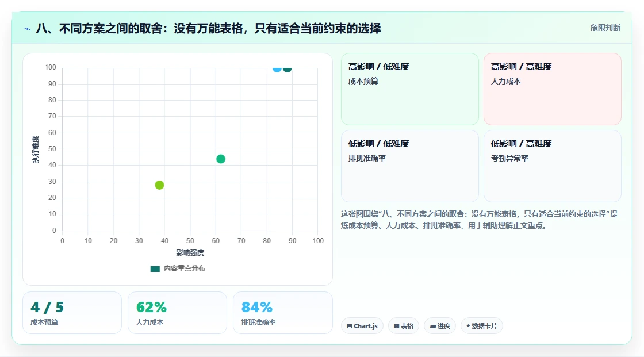Click 人力成本 text in the pink card
The width and height of the screenshot is (644, 357).
pyautogui.click(x=505, y=81)
